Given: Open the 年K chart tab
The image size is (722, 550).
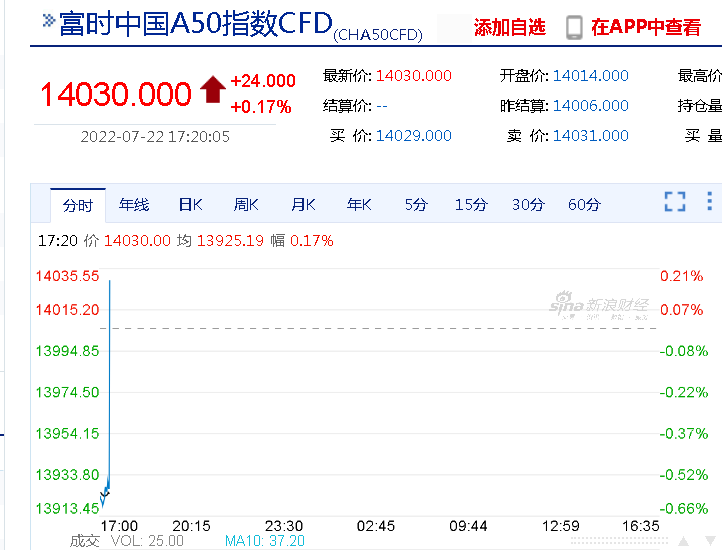Looking at the screenshot, I should tap(359, 205).
